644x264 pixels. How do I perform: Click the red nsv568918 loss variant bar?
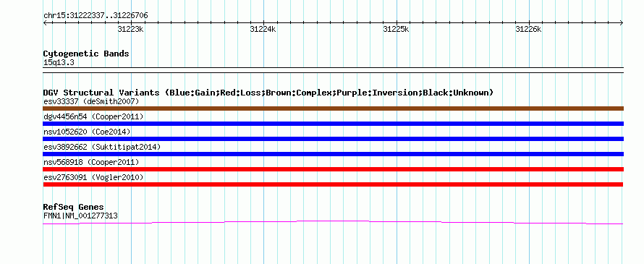pyautogui.click(x=333, y=169)
